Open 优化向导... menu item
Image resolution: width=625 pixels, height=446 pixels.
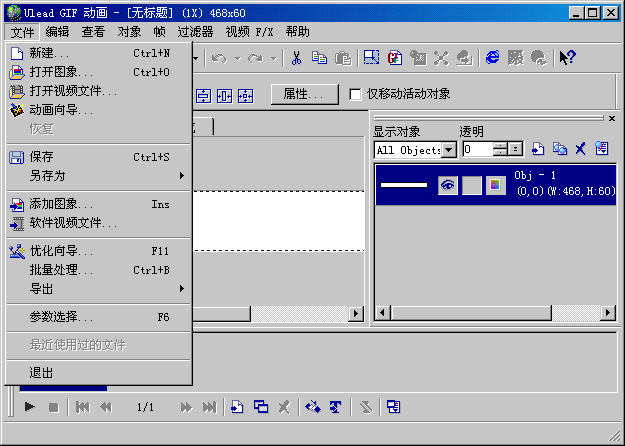pos(99,251)
